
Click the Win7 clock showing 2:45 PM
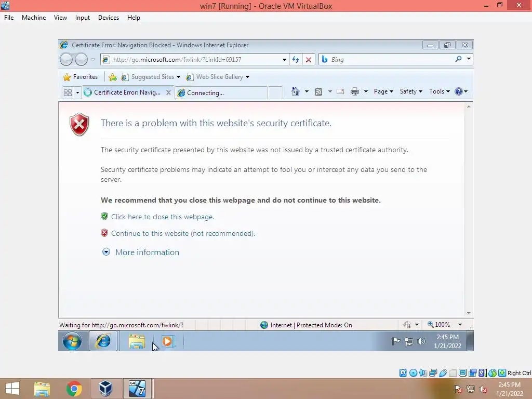pos(447,341)
